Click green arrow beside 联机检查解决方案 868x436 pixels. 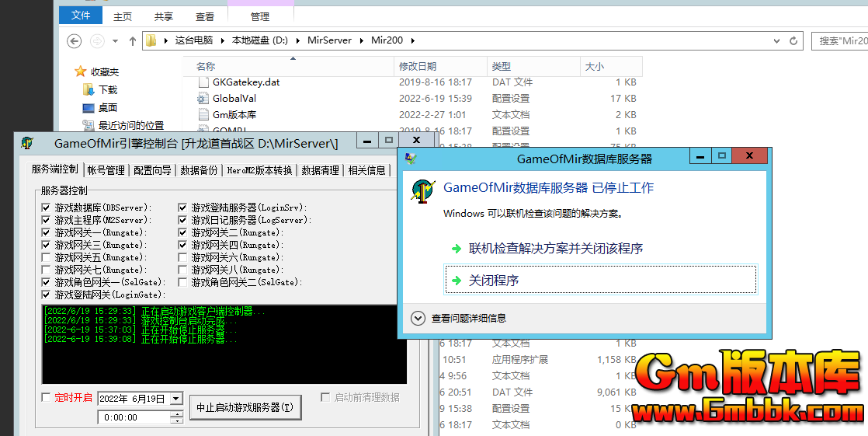point(457,249)
